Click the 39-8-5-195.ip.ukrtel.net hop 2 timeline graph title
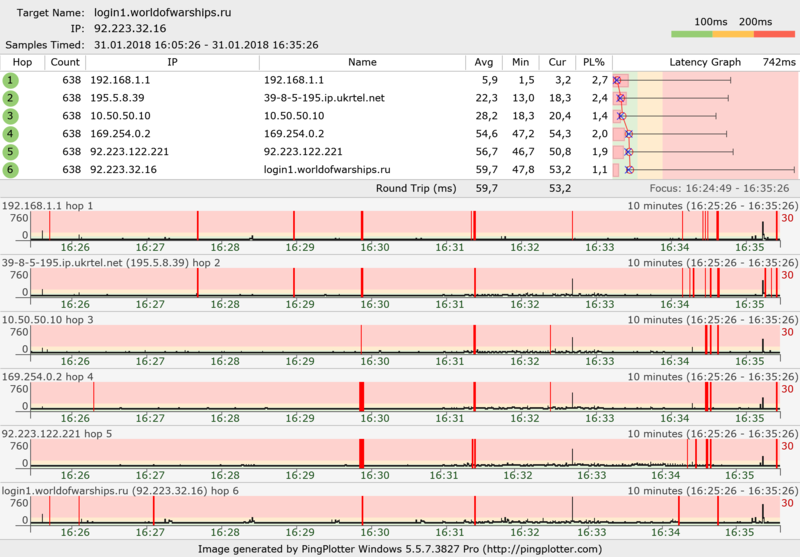Screen dimensions: 800x557 111,263
